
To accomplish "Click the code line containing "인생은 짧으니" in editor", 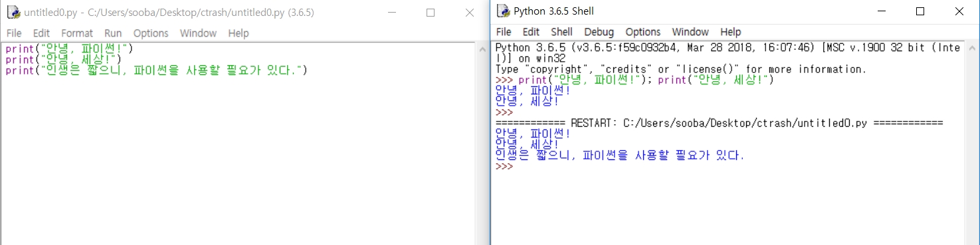I will pos(156,70).
